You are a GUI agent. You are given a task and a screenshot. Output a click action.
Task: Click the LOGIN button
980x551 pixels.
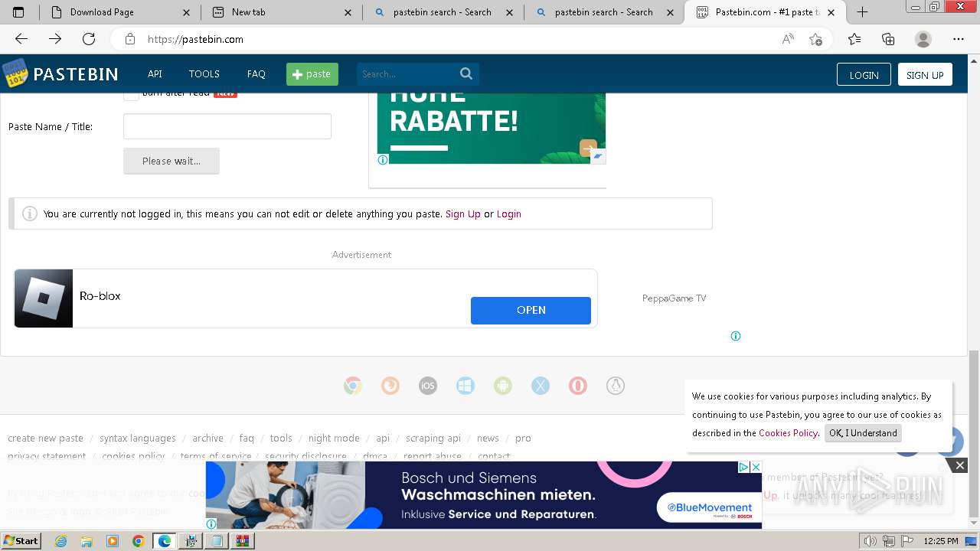[x=864, y=74]
